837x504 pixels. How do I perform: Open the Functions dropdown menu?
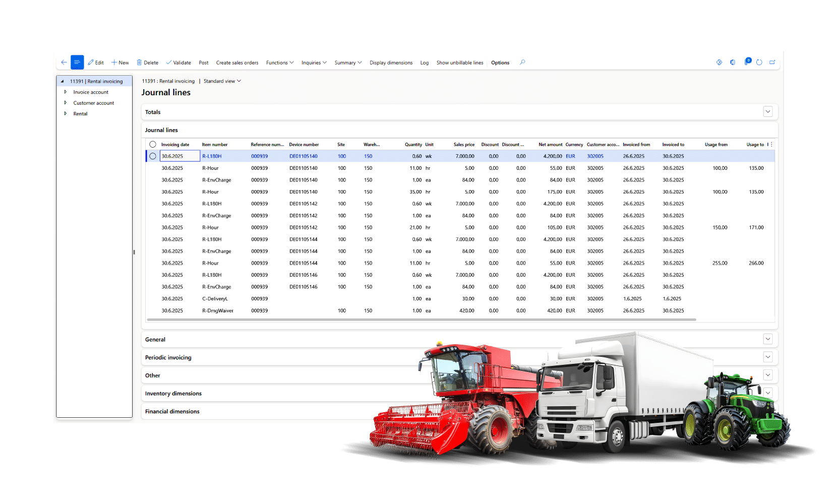click(280, 62)
